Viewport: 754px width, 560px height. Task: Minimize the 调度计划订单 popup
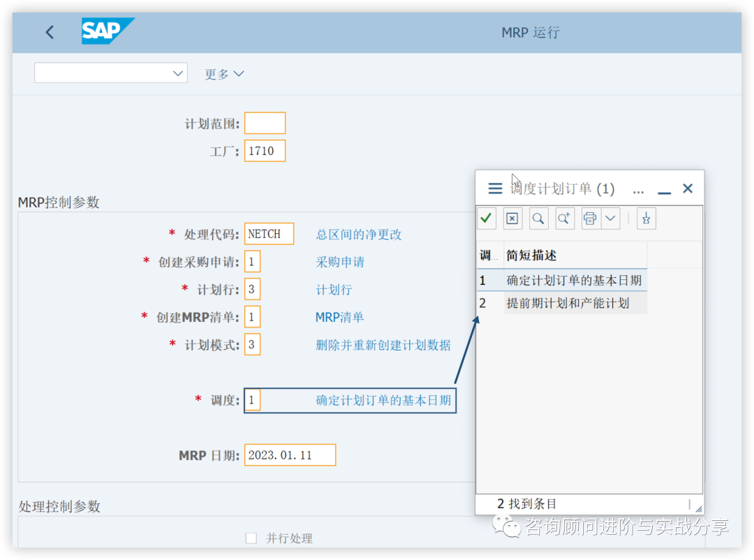[664, 192]
